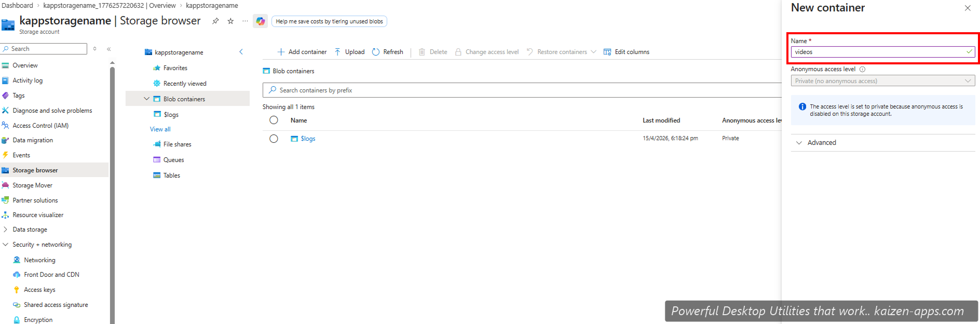
Task: Refresh the container list
Action: pyautogui.click(x=388, y=52)
